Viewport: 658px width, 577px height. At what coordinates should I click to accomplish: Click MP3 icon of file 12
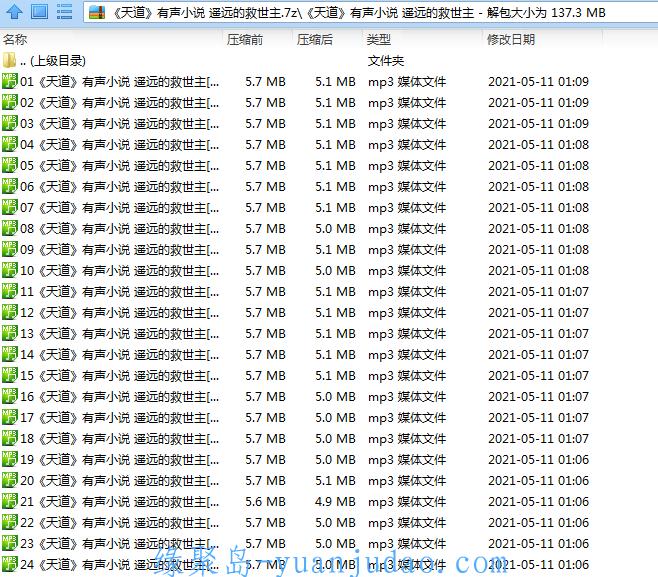tap(10, 312)
